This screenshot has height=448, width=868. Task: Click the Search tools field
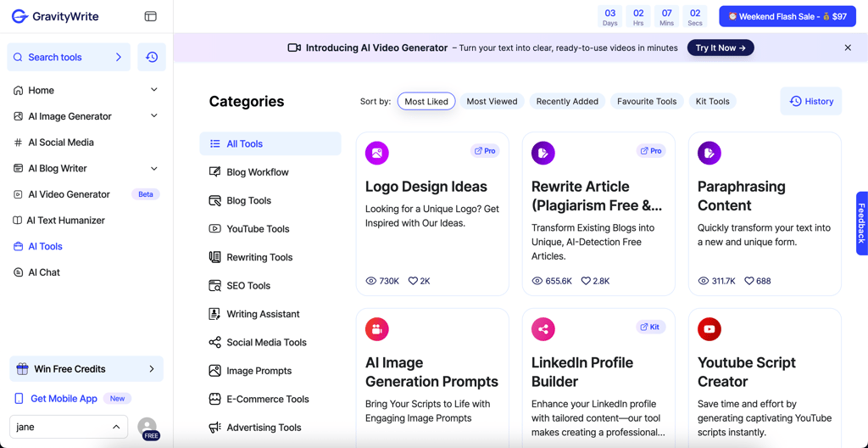(x=69, y=57)
